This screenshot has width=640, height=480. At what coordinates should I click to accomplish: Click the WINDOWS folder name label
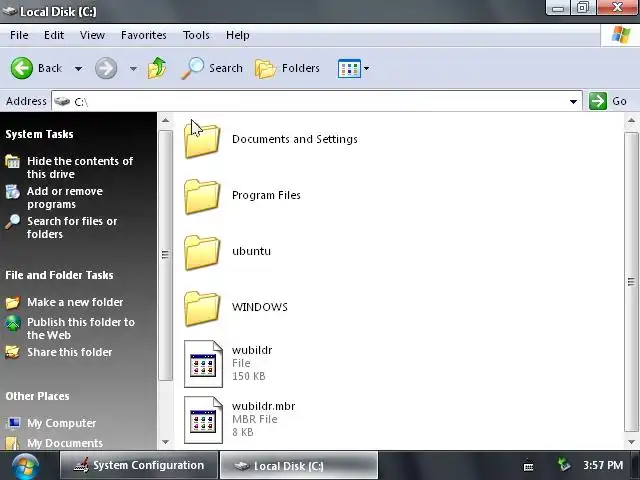point(260,307)
